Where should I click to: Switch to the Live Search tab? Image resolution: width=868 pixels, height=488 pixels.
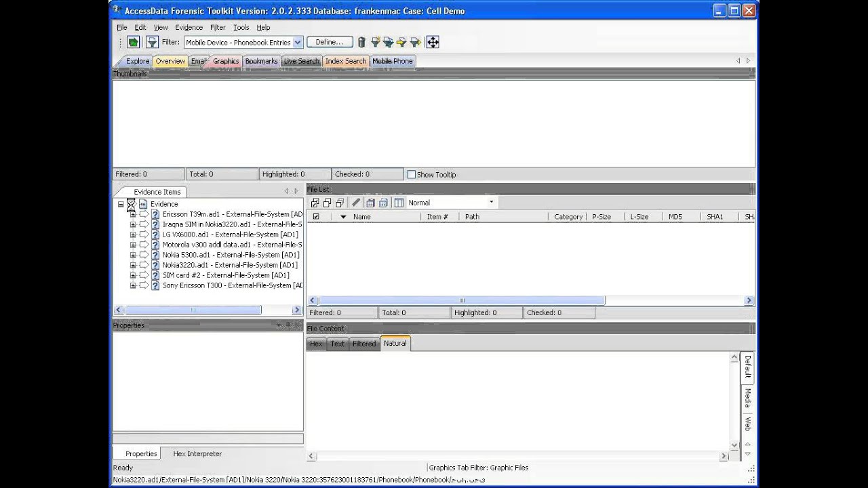coord(301,61)
